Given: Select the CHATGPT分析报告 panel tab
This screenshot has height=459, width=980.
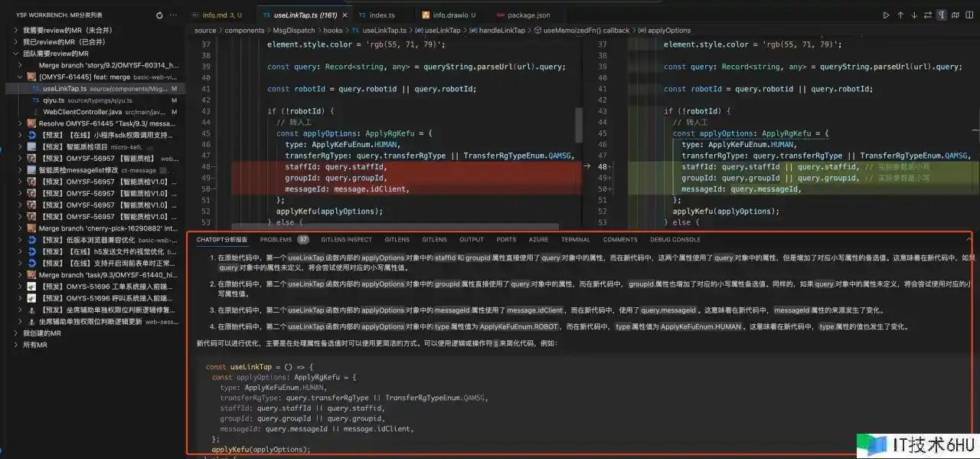Looking at the screenshot, I should click(221, 240).
